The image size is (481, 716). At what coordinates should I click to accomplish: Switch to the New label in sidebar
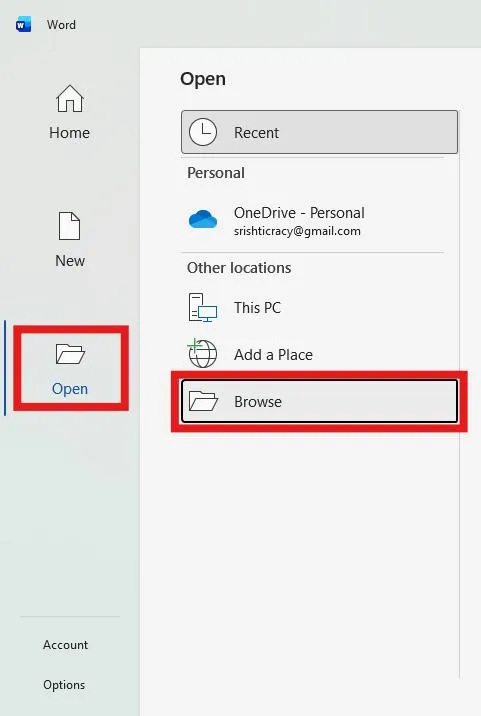coord(70,261)
